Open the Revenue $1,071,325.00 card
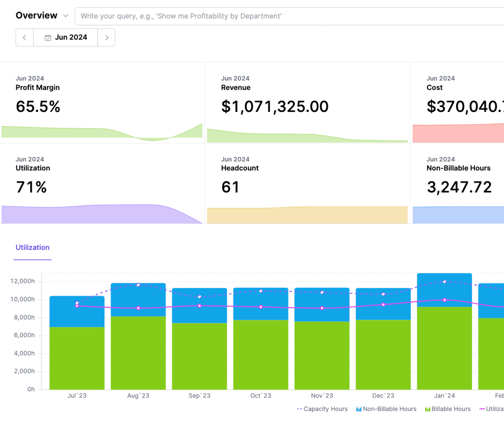Screen dimensions: 504x425 pos(307,103)
